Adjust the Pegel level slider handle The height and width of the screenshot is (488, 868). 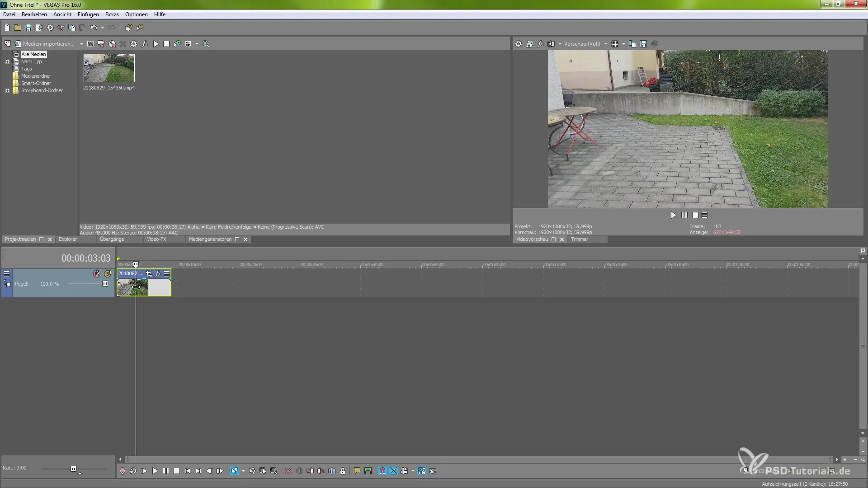coord(105,284)
